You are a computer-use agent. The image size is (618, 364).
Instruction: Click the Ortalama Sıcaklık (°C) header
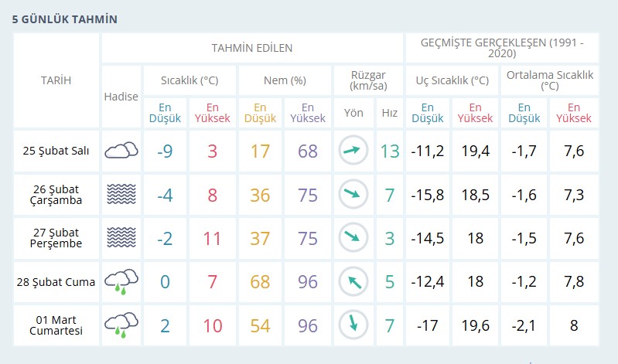pyautogui.click(x=550, y=80)
